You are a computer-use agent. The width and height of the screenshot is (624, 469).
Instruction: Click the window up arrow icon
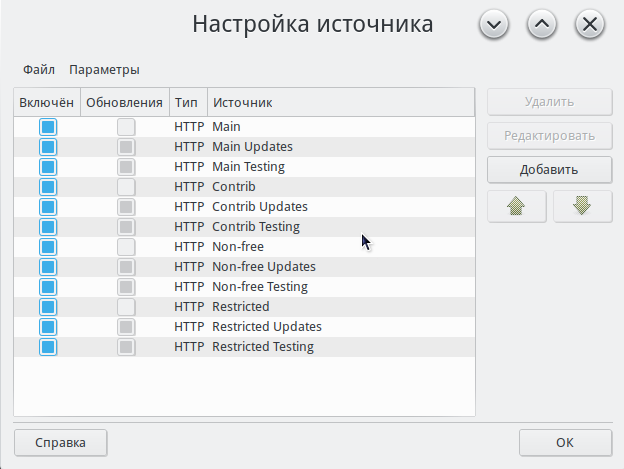(541, 24)
